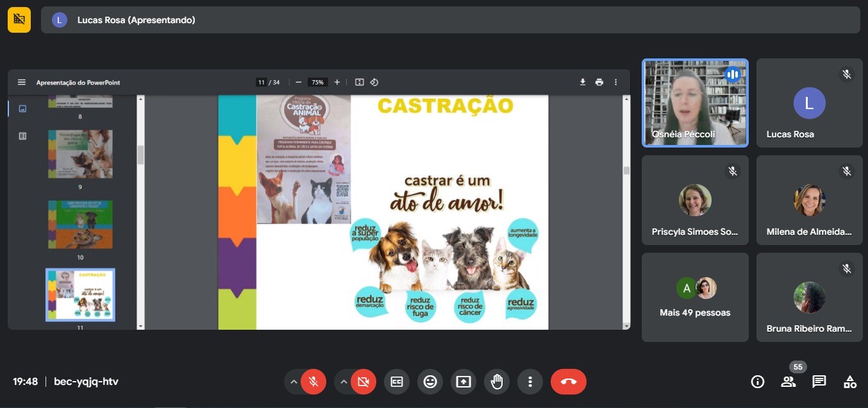
Task: Open meeting details info icon
Action: (x=758, y=382)
